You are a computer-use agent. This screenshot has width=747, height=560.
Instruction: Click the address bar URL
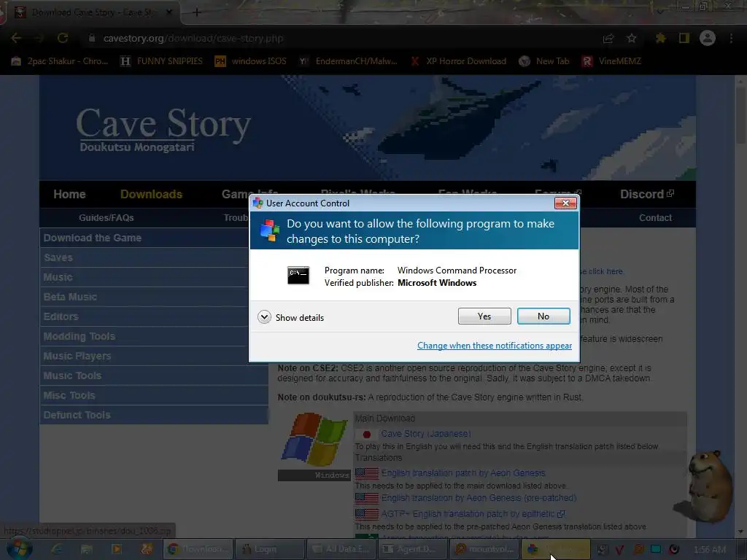pyautogui.click(x=193, y=38)
